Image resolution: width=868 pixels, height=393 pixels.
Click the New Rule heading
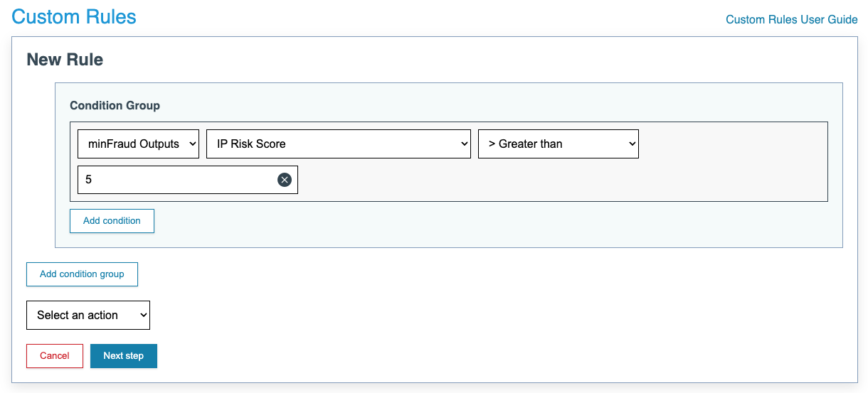click(65, 60)
